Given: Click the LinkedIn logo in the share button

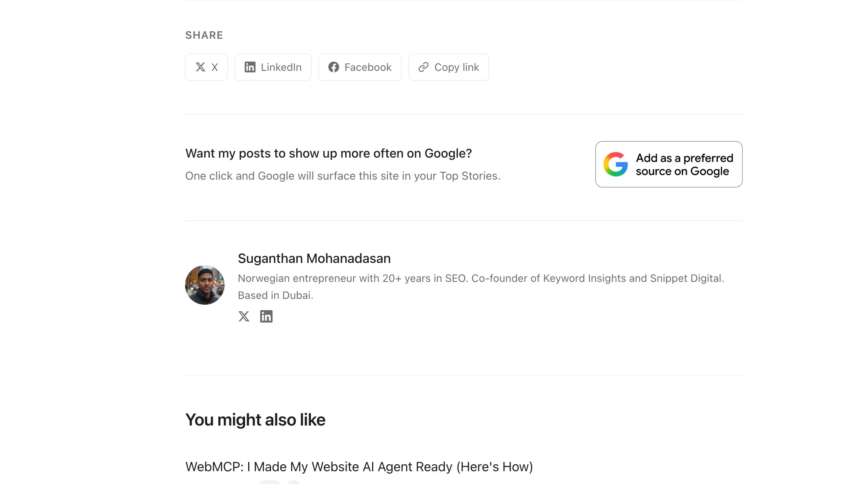Looking at the screenshot, I should click(x=250, y=67).
